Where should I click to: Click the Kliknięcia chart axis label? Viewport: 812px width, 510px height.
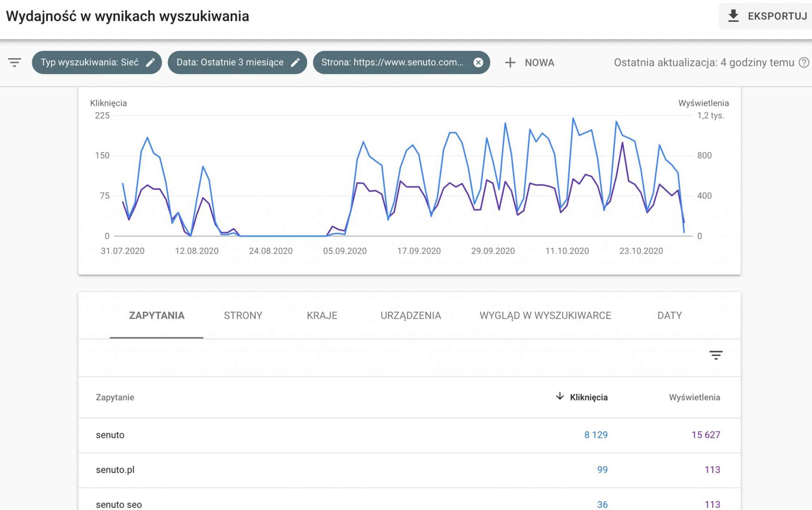(x=108, y=103)
